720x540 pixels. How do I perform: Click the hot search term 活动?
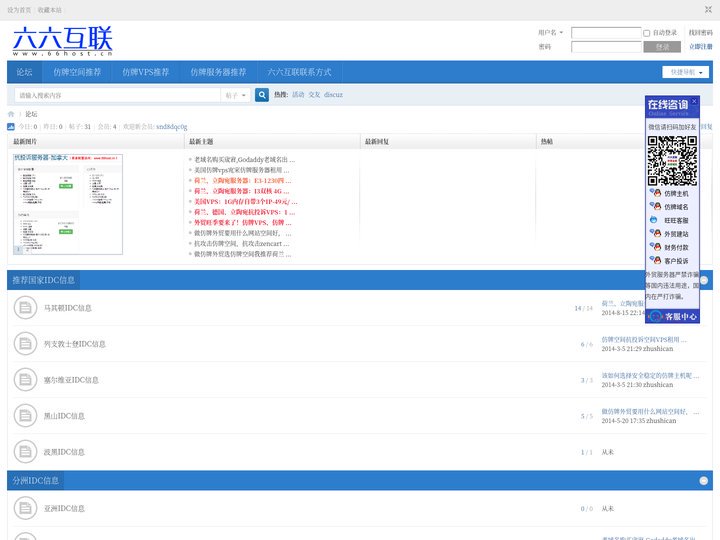[298, 95]
